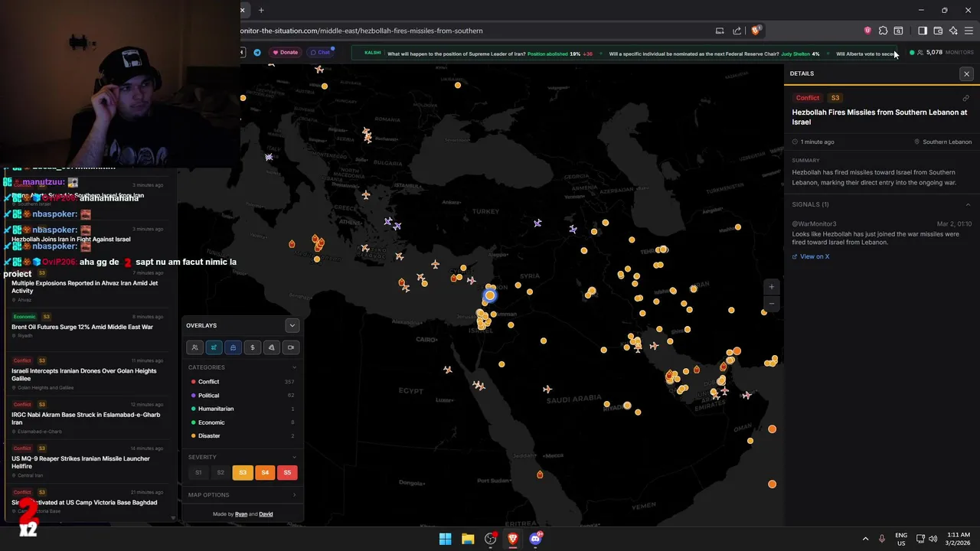The image size is (980, 551).
Task: Click the Southern Lebanon location label
Action: 943,142
